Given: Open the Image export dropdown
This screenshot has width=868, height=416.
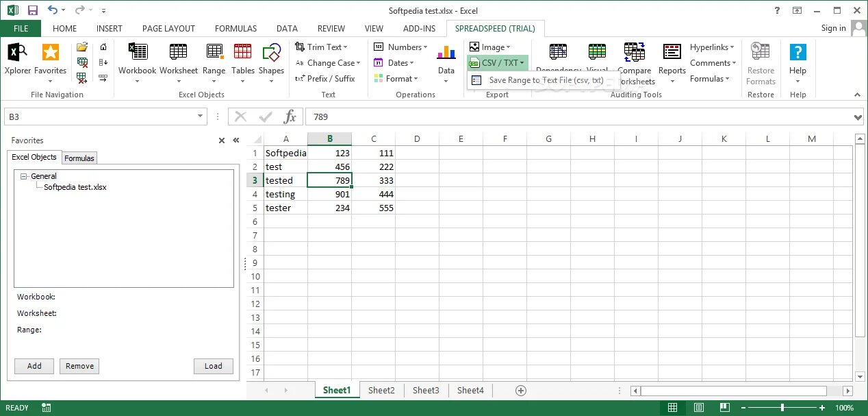Looking at the screenshot, I should (490, 47).
